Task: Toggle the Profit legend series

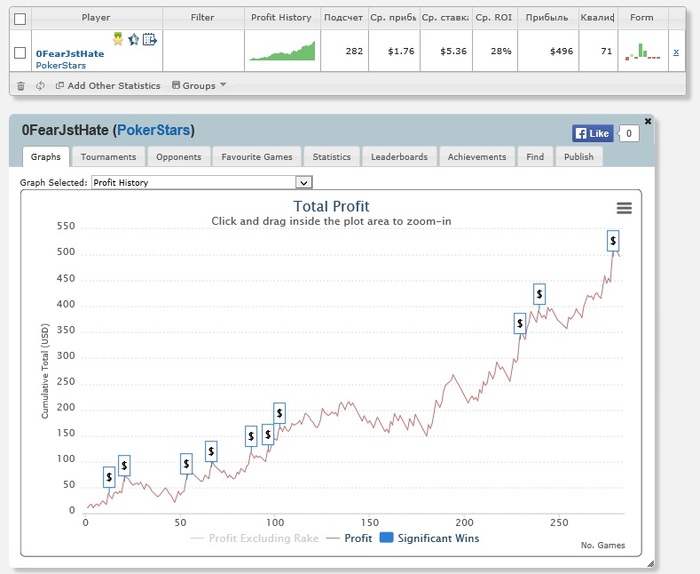Action: tap(349, 538)
